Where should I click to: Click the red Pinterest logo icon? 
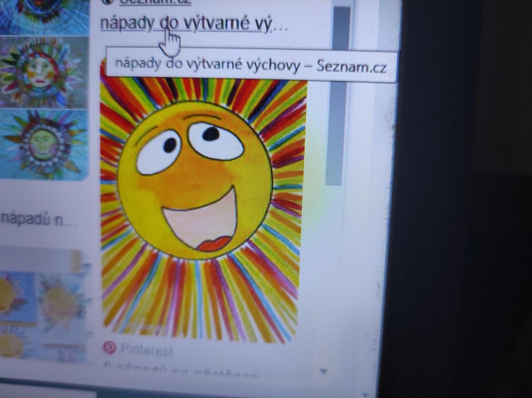pyautogui.click(x=110, y=347)
